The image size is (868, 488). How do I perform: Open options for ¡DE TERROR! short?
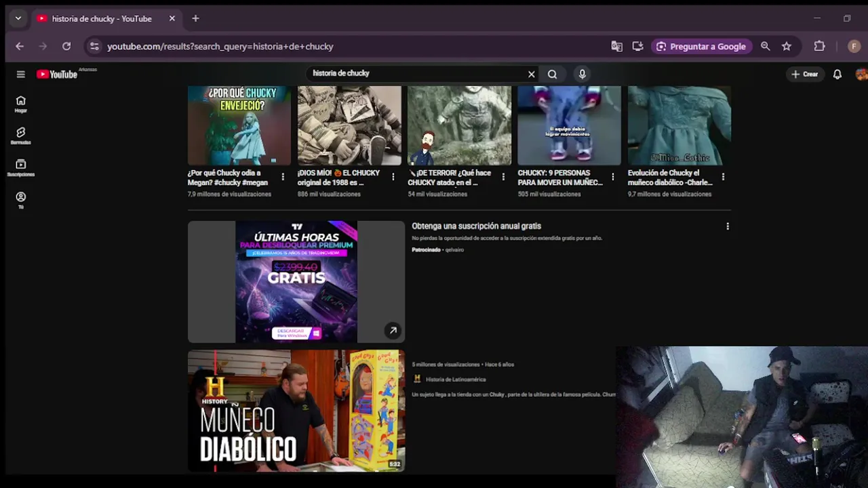pyautogui.click(x=503, y=177)
